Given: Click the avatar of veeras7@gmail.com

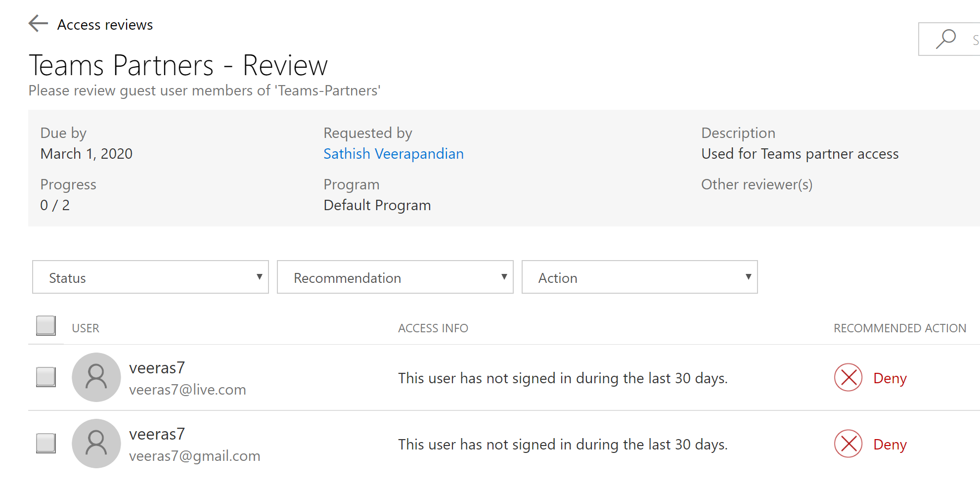Looking at the screenshot, I should (x=96, y=444).
